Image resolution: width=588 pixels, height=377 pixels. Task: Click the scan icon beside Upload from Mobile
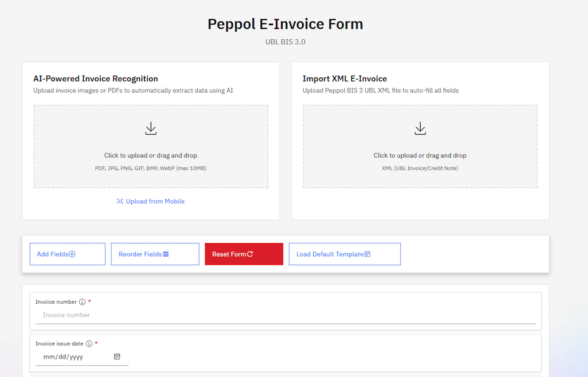[120, 201]
